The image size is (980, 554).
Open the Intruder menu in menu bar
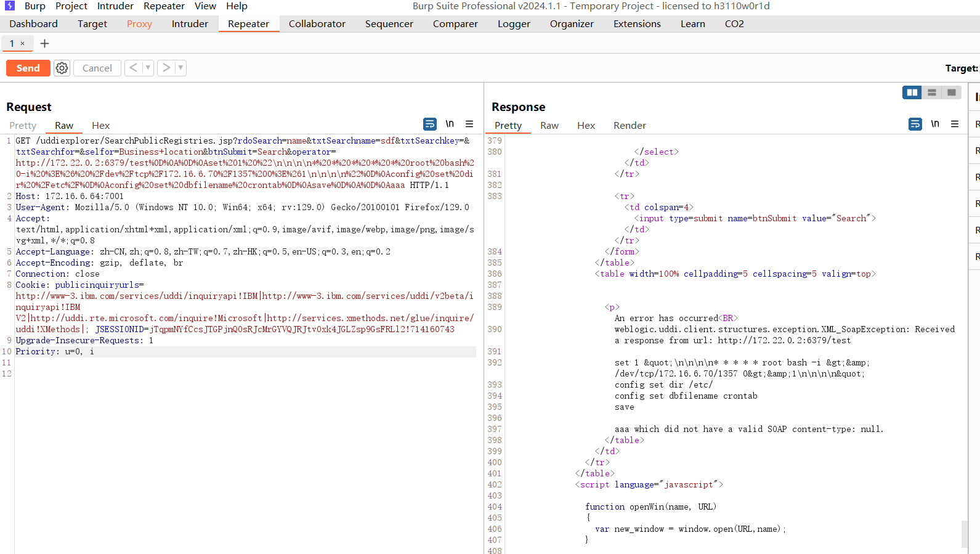click(115, 6)
